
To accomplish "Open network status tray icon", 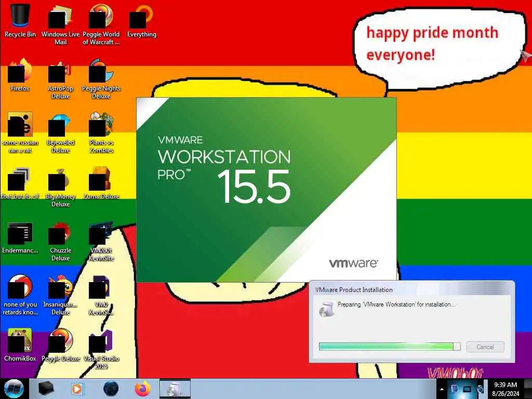I will (467, 389).
